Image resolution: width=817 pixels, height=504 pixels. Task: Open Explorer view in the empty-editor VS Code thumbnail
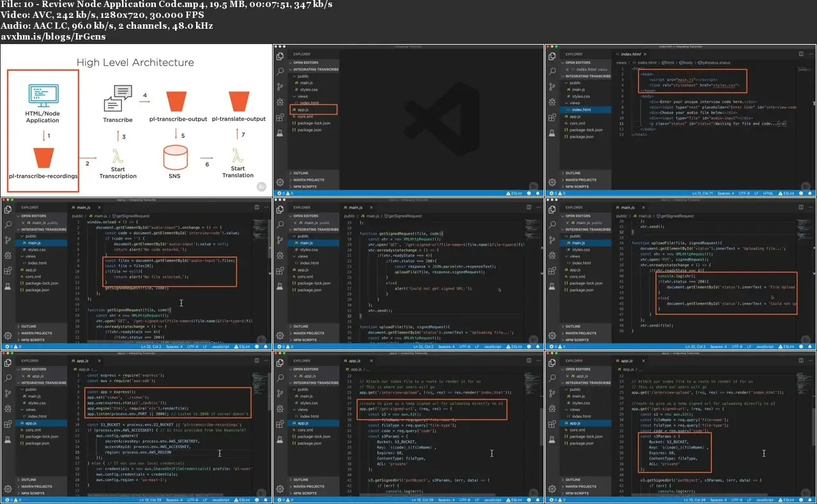pyautogui.click(x=280, y=56)
